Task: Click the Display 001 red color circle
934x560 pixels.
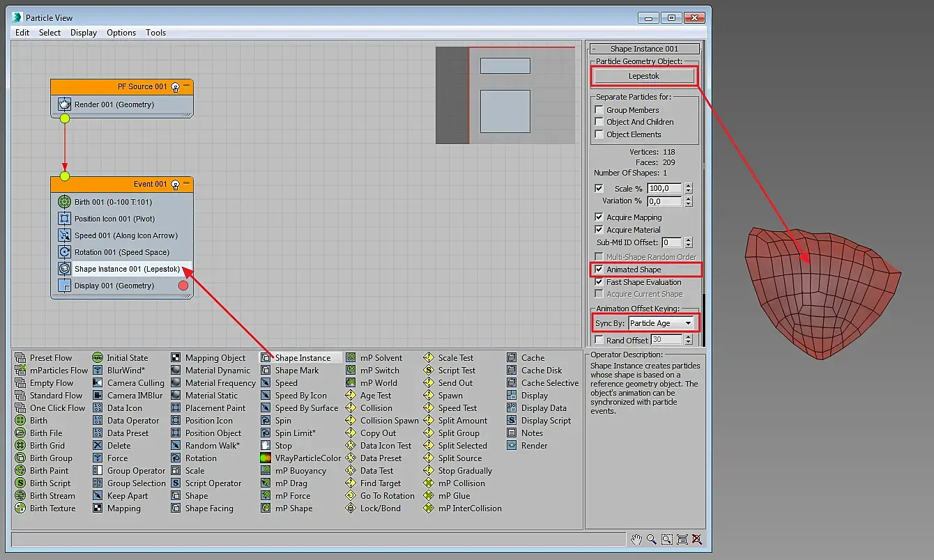Action: coord(183,286)
